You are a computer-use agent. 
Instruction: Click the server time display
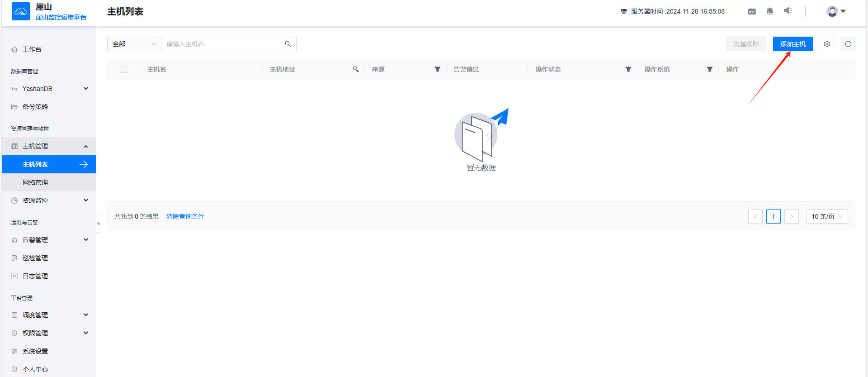[x=673, y=11]
